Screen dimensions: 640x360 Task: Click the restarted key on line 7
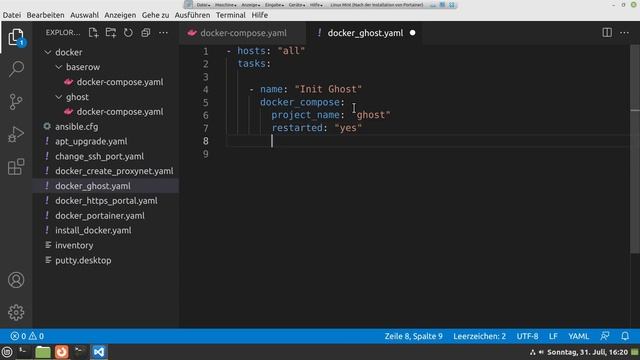pyautogui.click(x=297, y=128)
